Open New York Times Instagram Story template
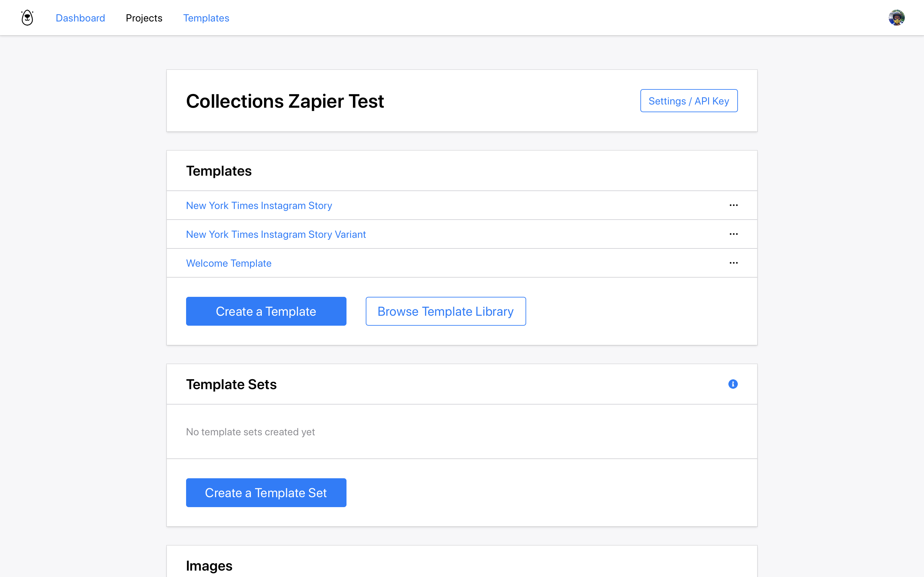The image size is (924, 577). pos(259,206)
